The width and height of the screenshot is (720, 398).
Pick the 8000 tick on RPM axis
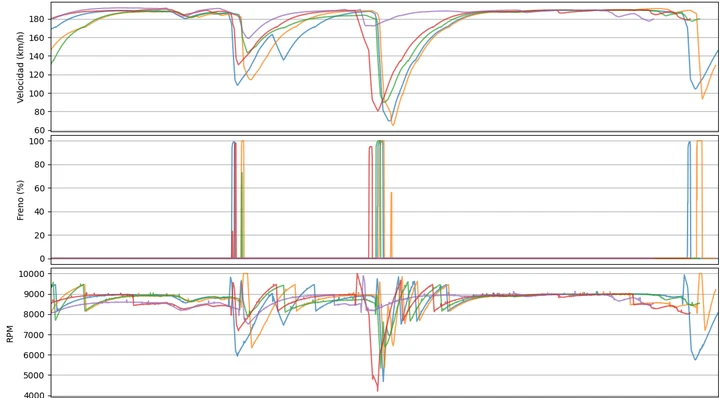pos(35,314)
